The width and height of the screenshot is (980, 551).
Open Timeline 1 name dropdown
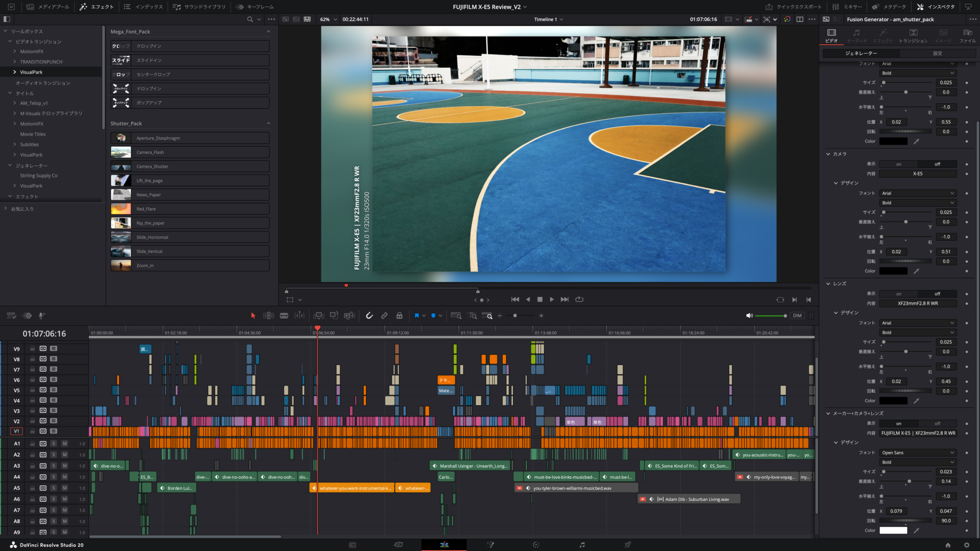tap(548, 19)
